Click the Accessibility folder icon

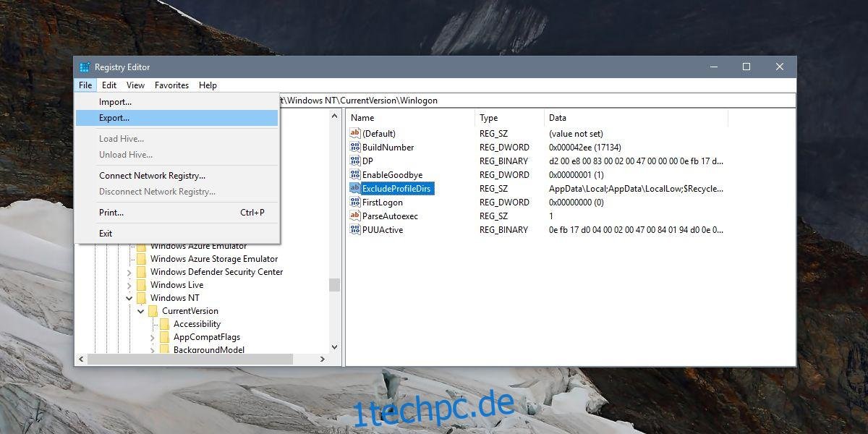point(164,324)
